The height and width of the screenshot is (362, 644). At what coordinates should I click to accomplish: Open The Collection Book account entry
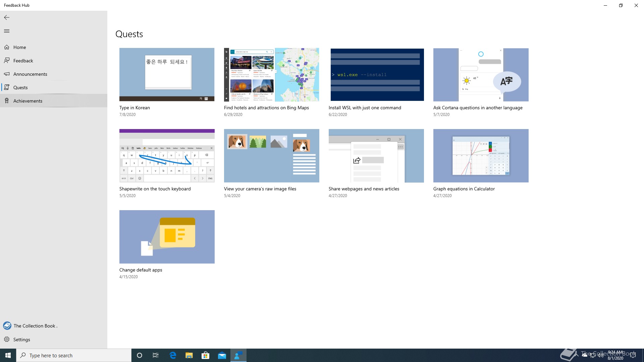click(x=54, y=326)
